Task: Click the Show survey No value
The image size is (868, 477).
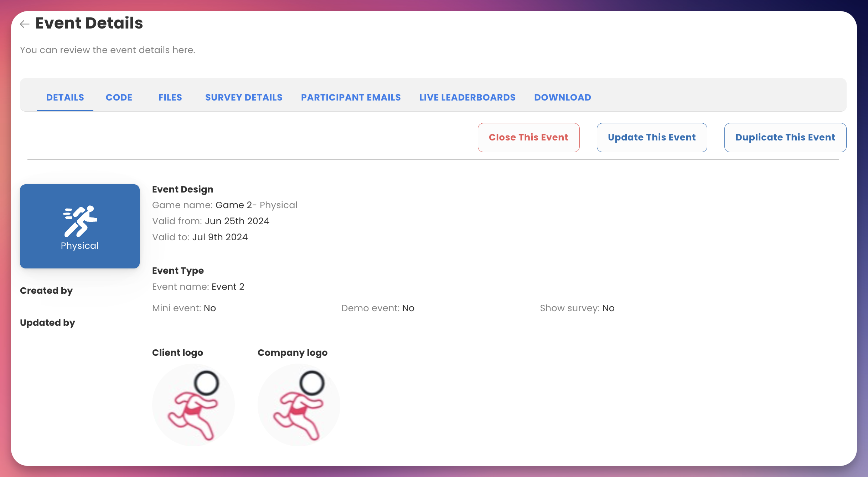Action: point(608,308)
